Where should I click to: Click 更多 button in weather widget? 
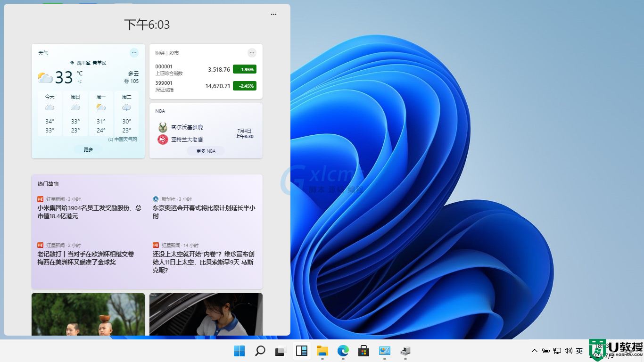[x=88, y=149]
